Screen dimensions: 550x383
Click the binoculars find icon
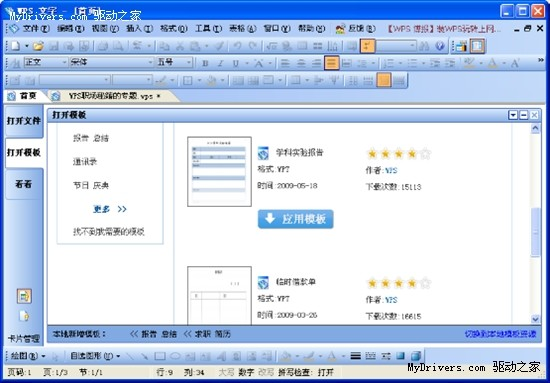click(424, 46)
